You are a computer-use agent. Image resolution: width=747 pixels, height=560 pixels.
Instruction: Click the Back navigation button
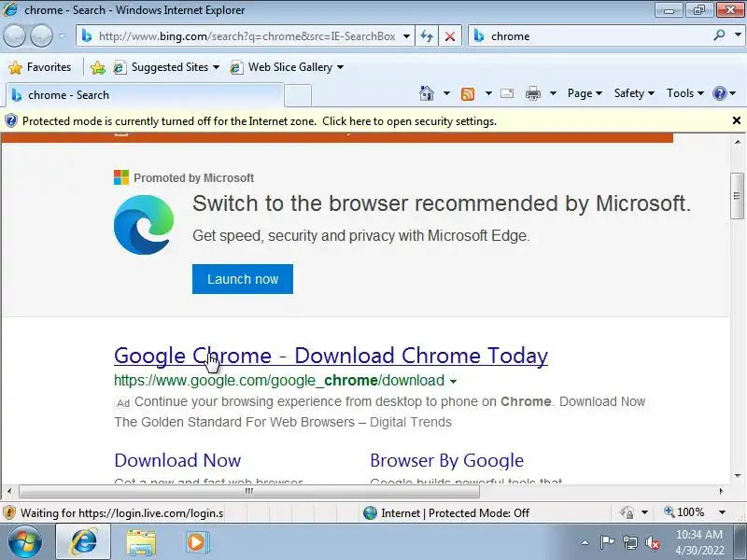(14, 35)
